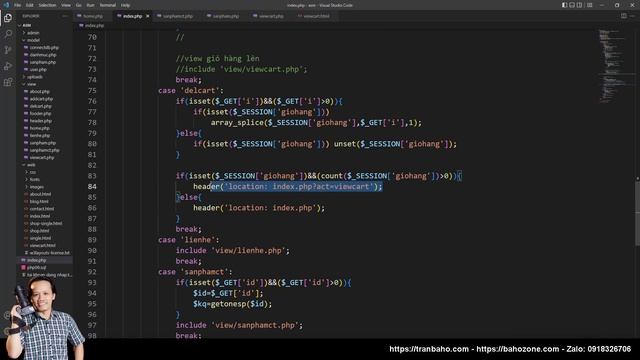Click the VS Code logo icon
640x360 pixels.
pos(6,5)
